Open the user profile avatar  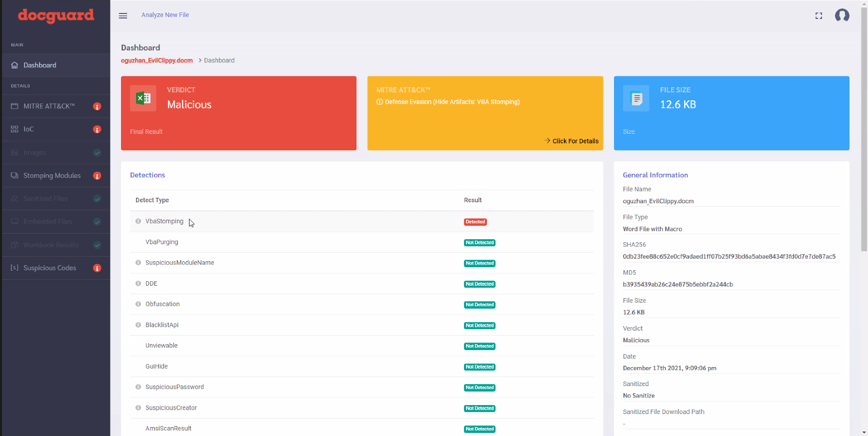(x=842, y=15)
